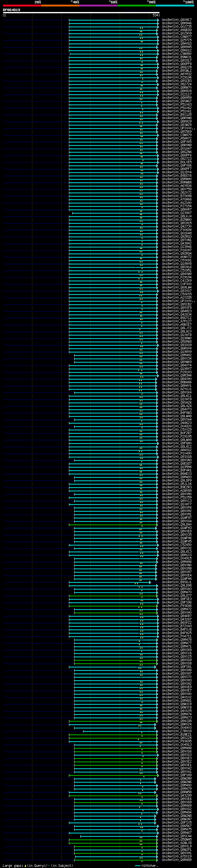Viewport: 197px width, 868px height.
Task: Click the purple ~60% identity color segment
Action: (99, 6)
